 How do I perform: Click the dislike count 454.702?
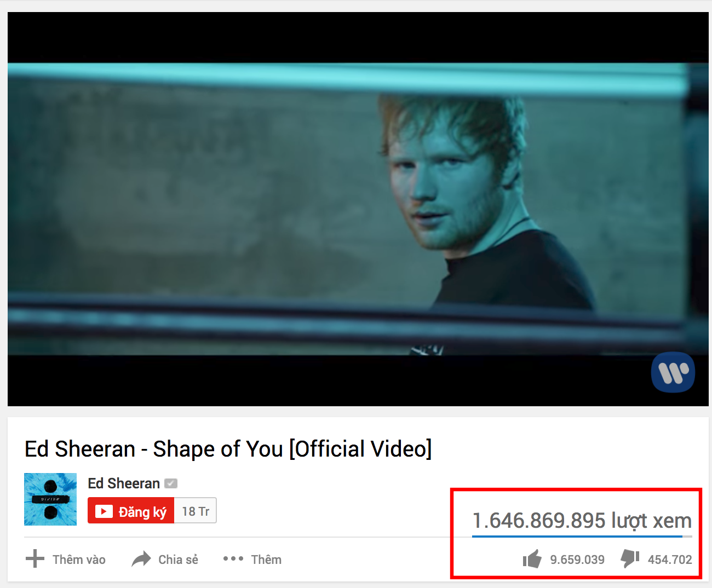coord(670,560)
